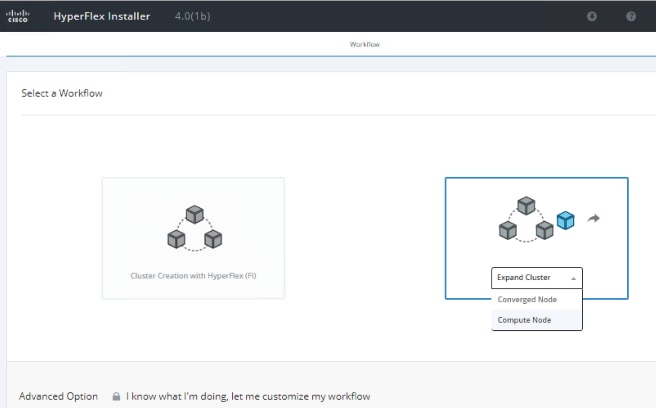This screenshot has height=408, width=656.
Task: Collapse dropdown using its arrow caret
Action: coord(574,278)
